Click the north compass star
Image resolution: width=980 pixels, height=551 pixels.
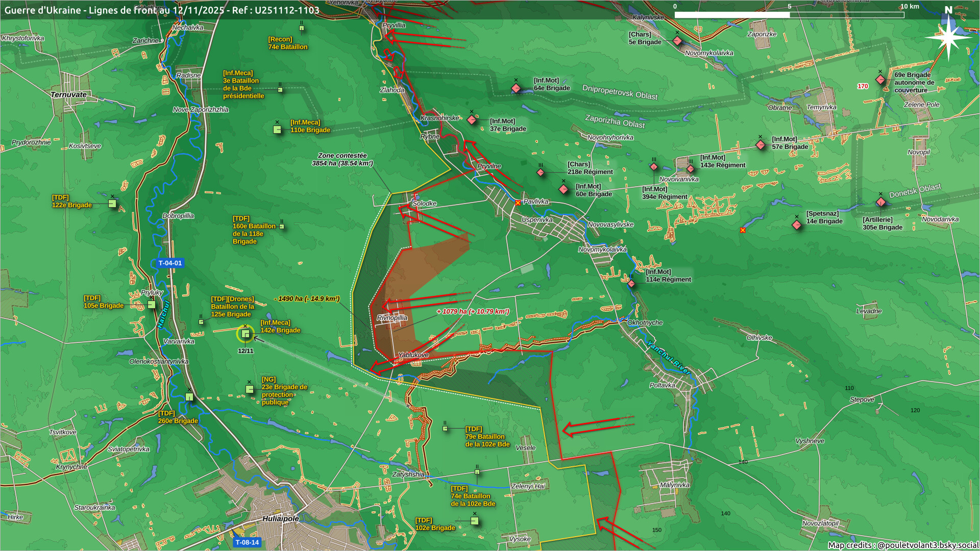pyautogui.click(x=948, y=38)
